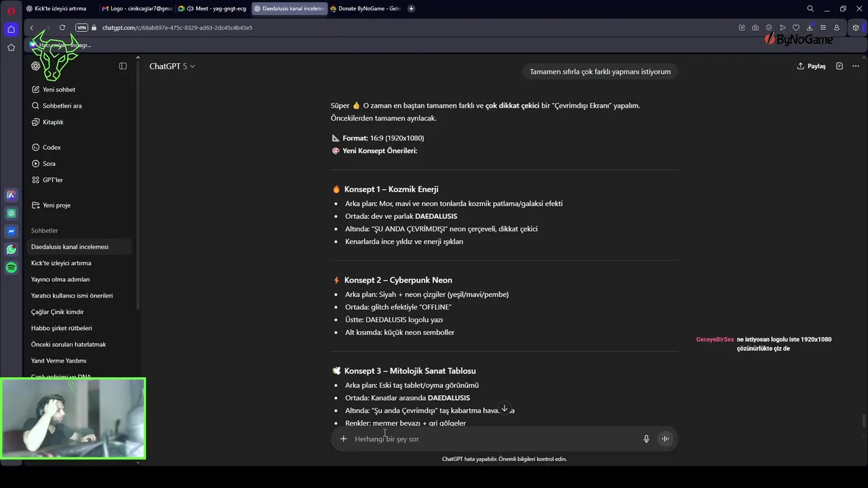The width and height of the screenshot is (868, 488).
Task: Open Opera bookmarks star in sidebar
Action: point(11,47)
